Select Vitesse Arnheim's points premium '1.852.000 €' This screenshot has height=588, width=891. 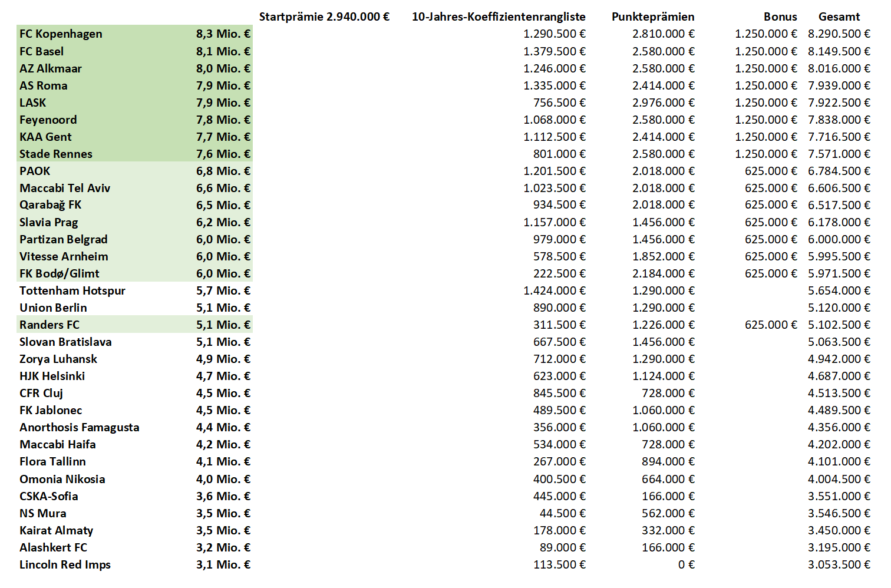pos(664,256)
